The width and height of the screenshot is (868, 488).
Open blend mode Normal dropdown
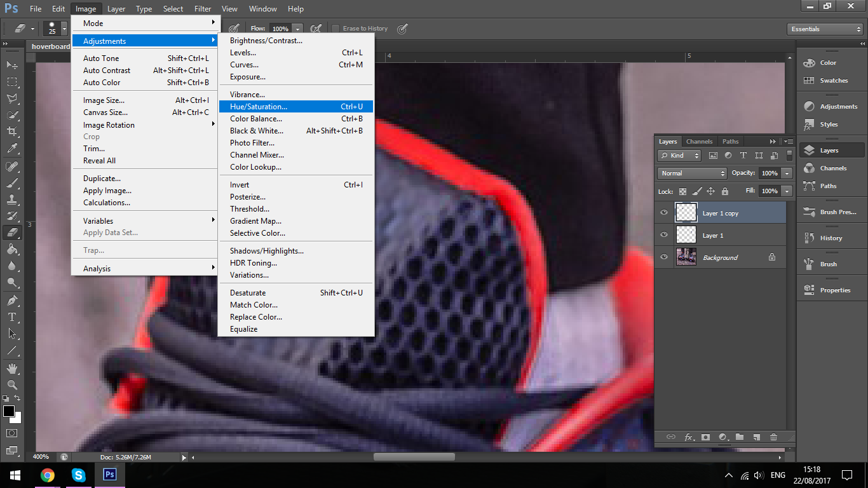pos(692,173)
